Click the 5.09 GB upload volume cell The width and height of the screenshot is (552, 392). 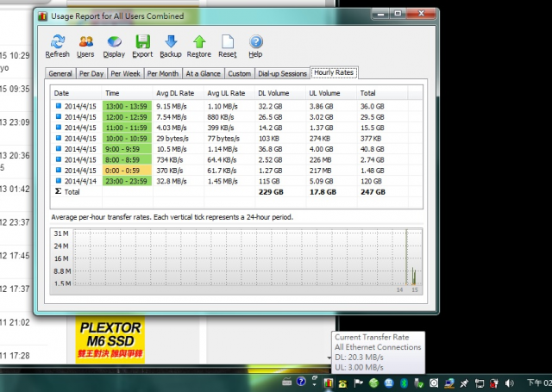tap(321, 182)
